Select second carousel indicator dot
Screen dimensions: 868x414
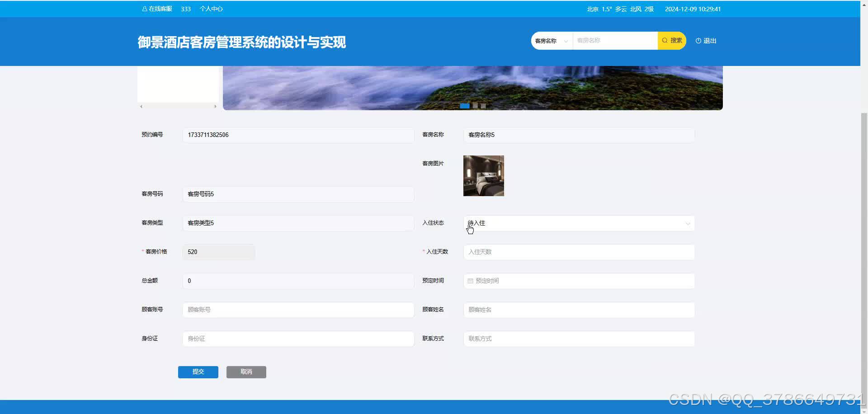pyautogui.click(x=475, y=106)
